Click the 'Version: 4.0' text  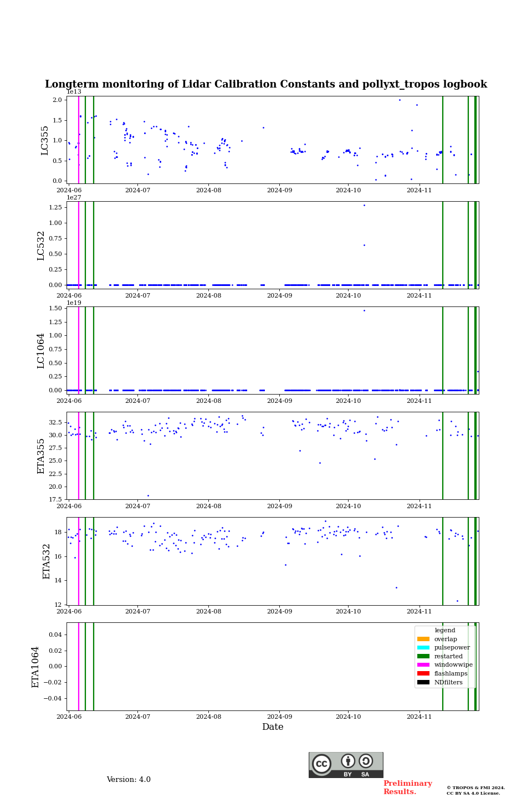[129, 780]
